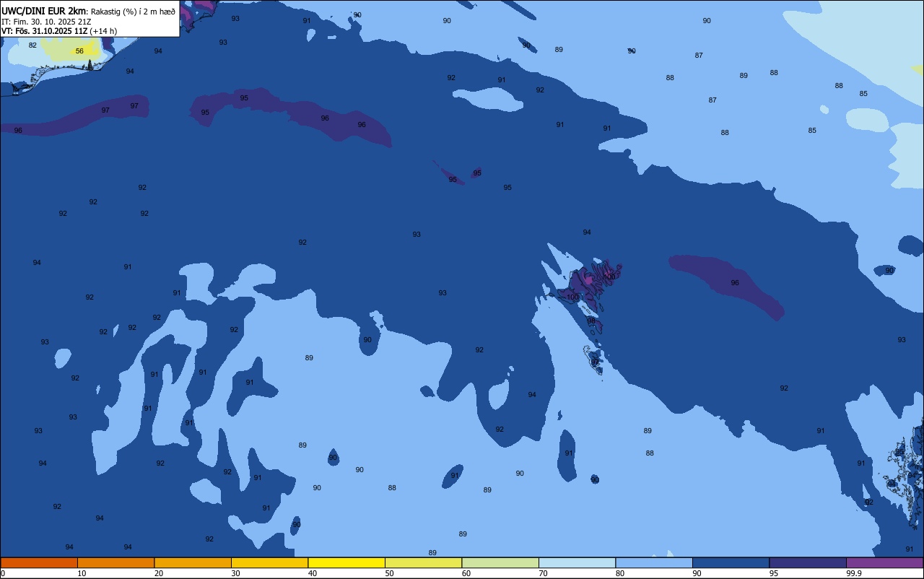The width and height of the screenshot is (924, 579).
Task: Click the legend tick label 50
Action: click(389, 573)
